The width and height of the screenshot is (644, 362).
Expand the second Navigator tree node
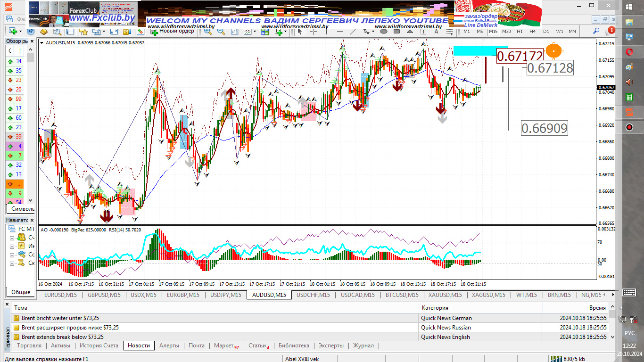pyautogui.click(x=12, y=246)
